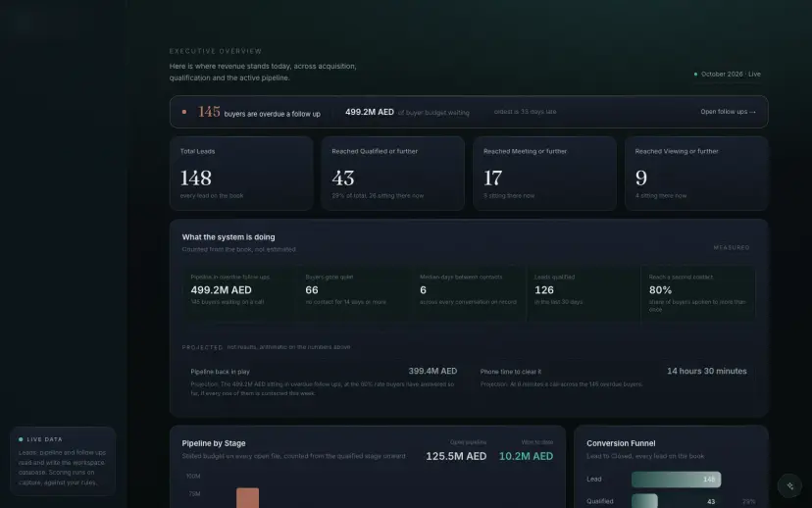Click the Executive Overview heading

point(216,51)
